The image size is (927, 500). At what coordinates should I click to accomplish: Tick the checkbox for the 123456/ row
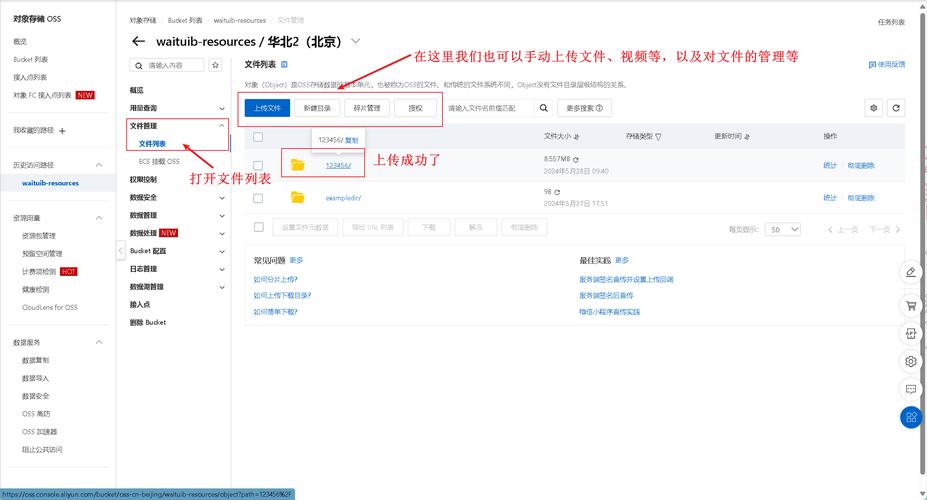point(258,165)
